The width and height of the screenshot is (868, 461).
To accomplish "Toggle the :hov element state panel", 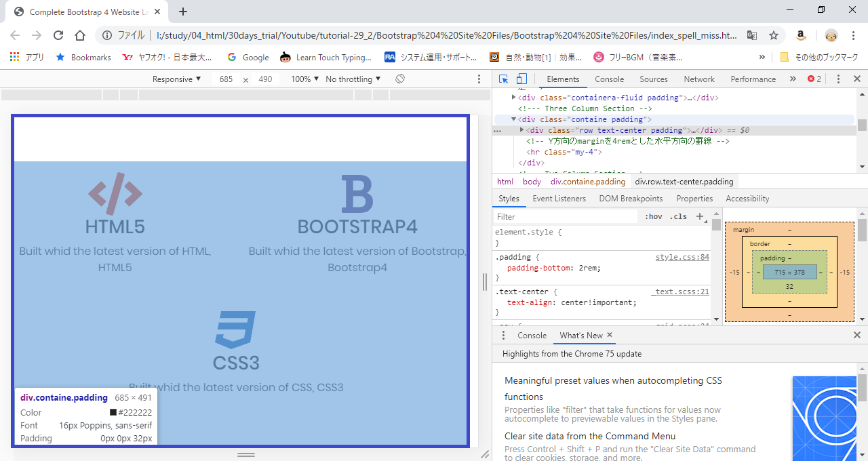I will (x=654, y=217).
